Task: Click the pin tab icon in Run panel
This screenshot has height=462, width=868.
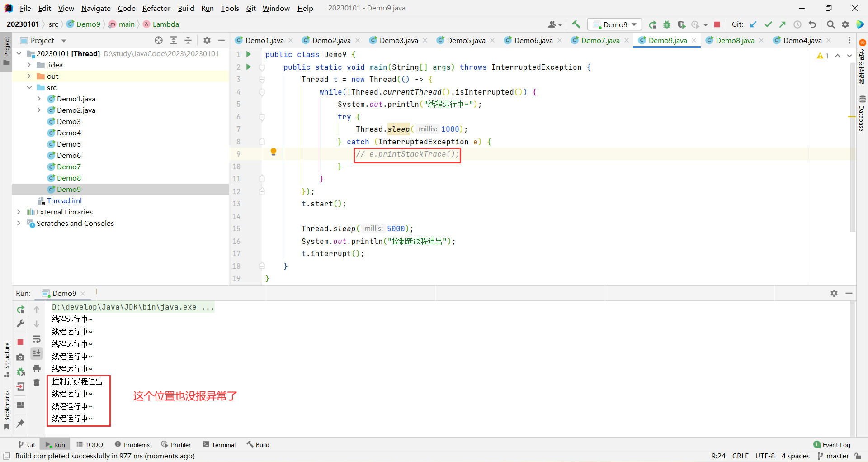Action: point(20,424)
